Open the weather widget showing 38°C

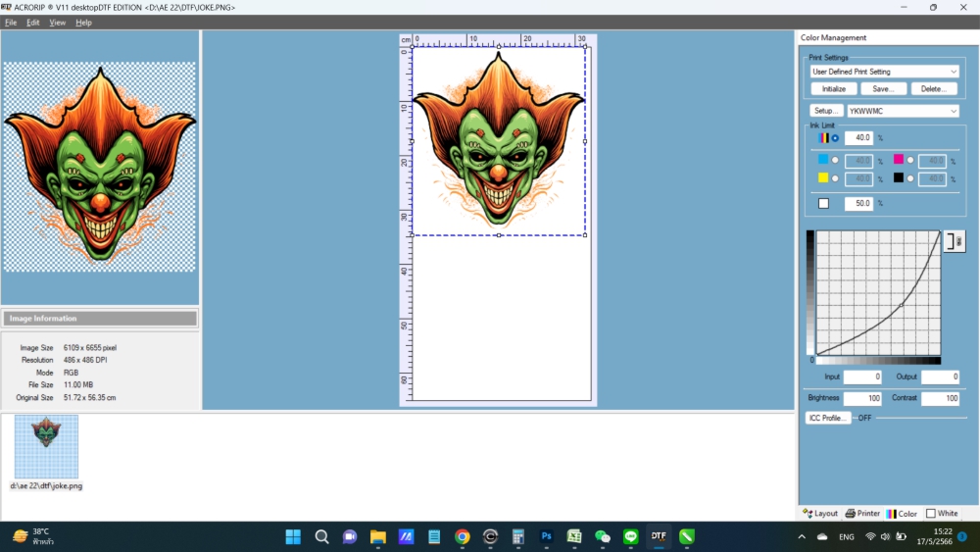click(x=33, y=536)
